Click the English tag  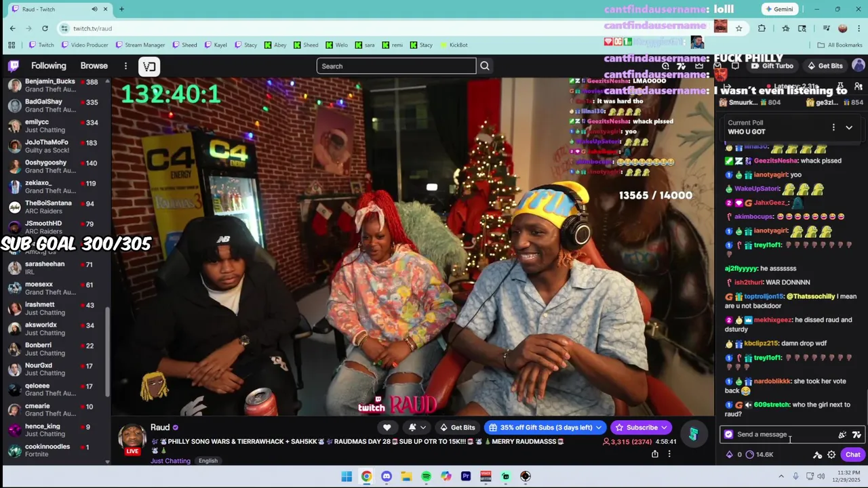pos(208,461)
